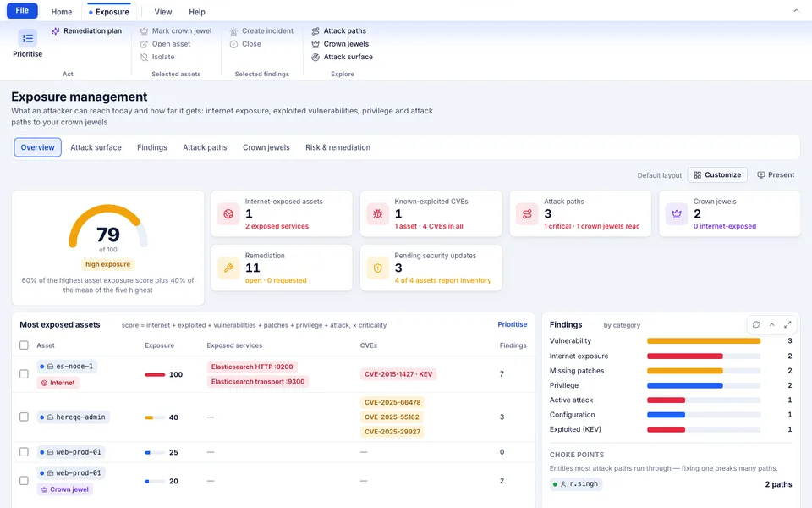Click the Create incident icon
812x508 pixels.
click(233, 31)
